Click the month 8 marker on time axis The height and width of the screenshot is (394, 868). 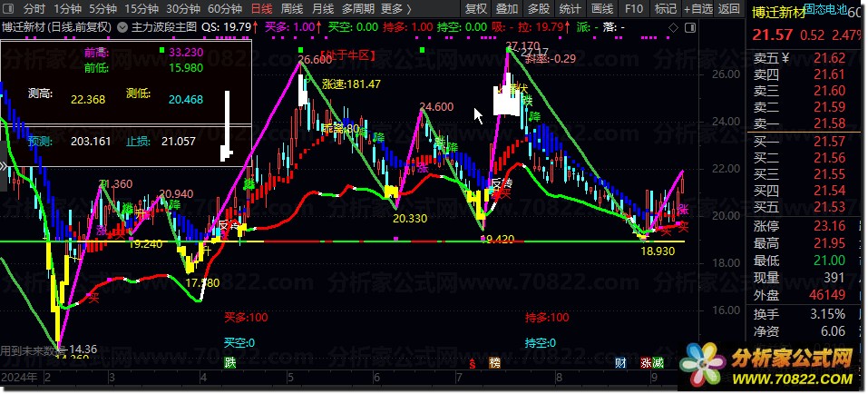tap(560, 378)
